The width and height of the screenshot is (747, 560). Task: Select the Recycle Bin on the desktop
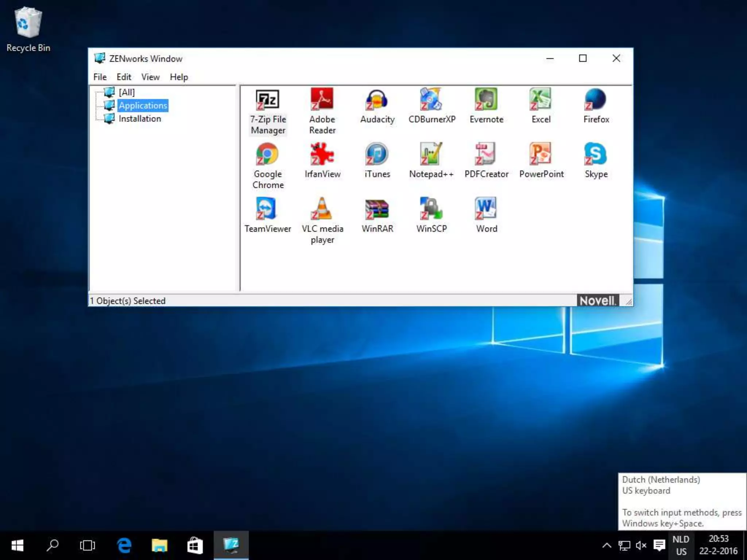[28, 30]
